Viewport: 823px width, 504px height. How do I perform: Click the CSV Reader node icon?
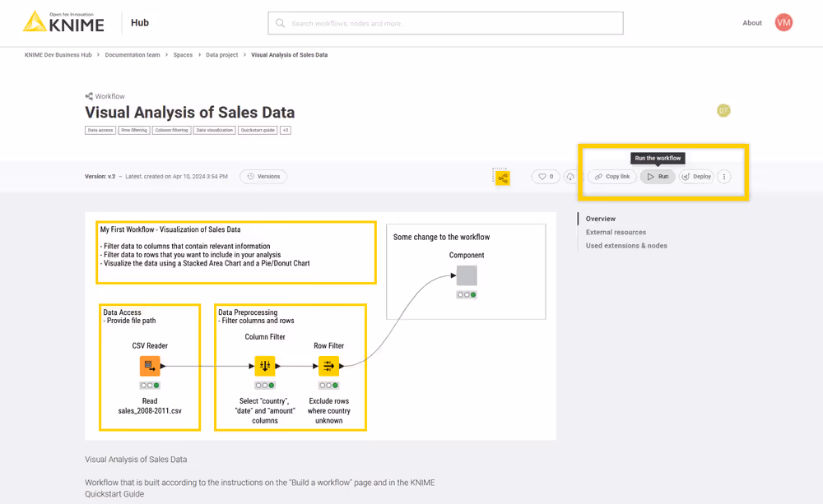[149, 366]
